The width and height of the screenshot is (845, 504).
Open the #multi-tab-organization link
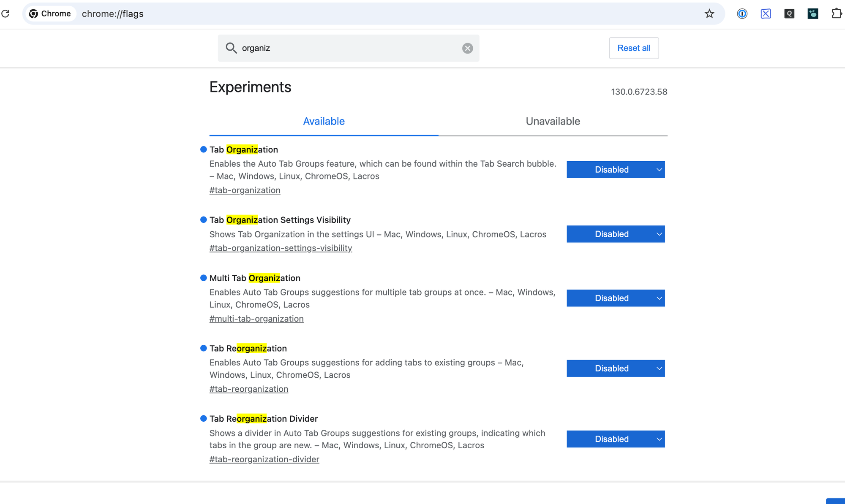(x=256, y=319)
